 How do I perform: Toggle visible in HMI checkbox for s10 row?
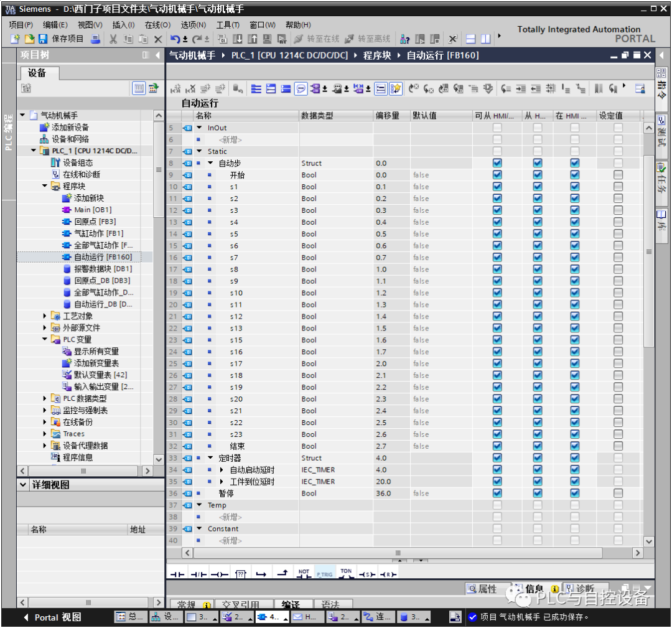(x=575, y=293)
